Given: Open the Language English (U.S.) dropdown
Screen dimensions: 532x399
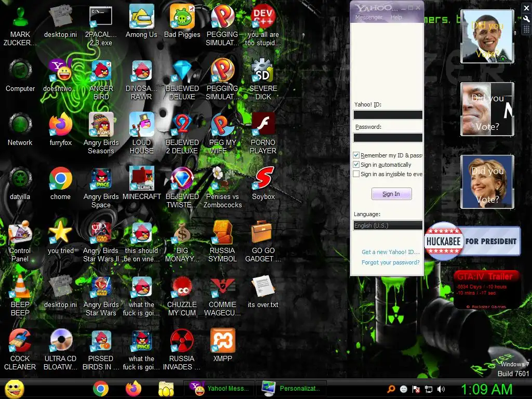Looking at the screenshot, I should [x=388, y=225].
